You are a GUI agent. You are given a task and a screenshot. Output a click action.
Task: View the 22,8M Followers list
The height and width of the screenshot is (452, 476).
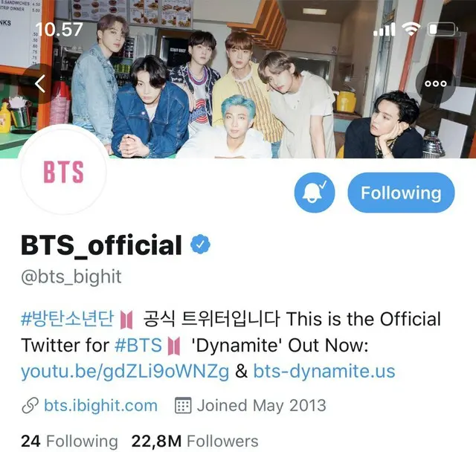(195, 441)
